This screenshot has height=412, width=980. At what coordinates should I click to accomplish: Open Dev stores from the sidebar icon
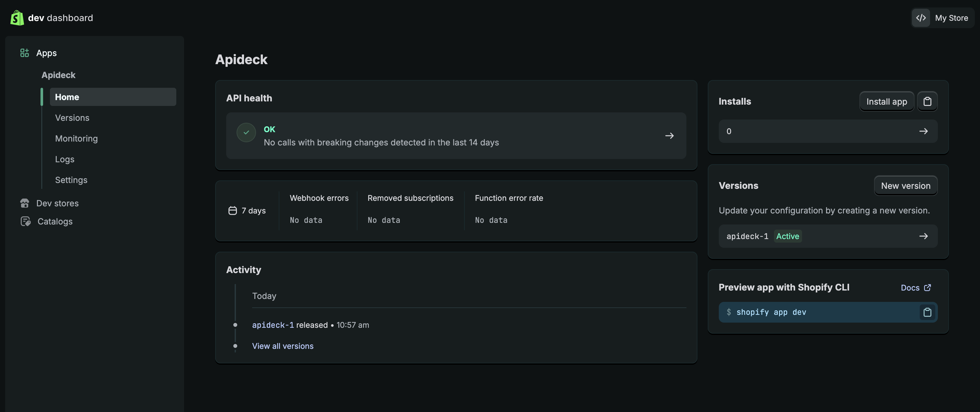pyautogui.click(x=24, y=203)
